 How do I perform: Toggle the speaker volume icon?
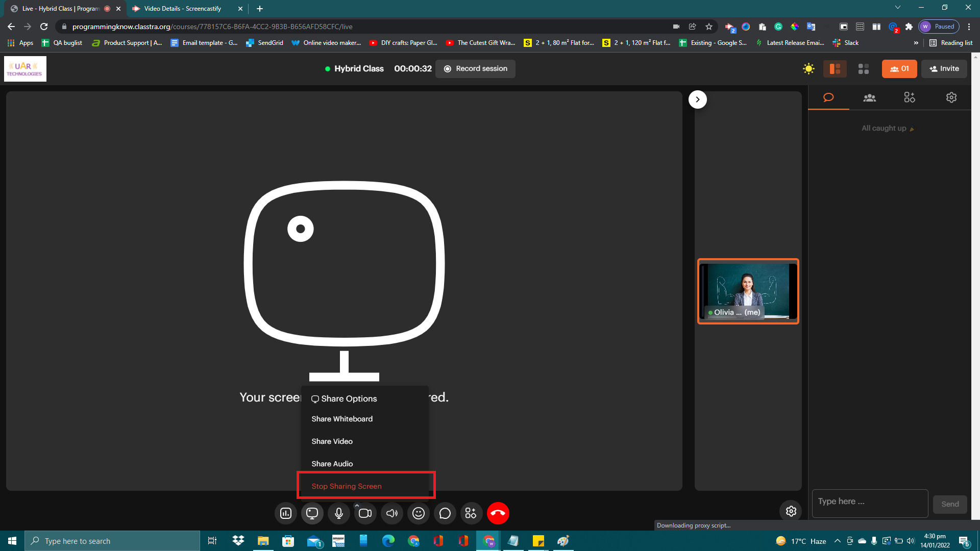click(392, 513)
